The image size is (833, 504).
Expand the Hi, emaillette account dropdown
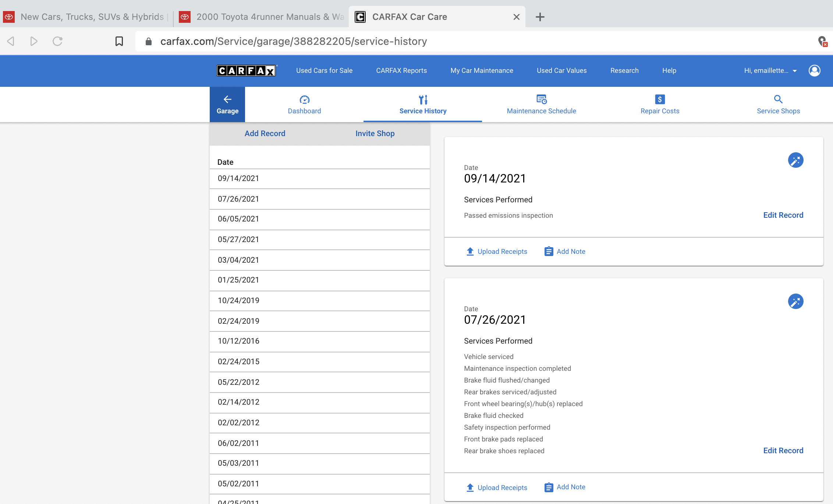770,71
